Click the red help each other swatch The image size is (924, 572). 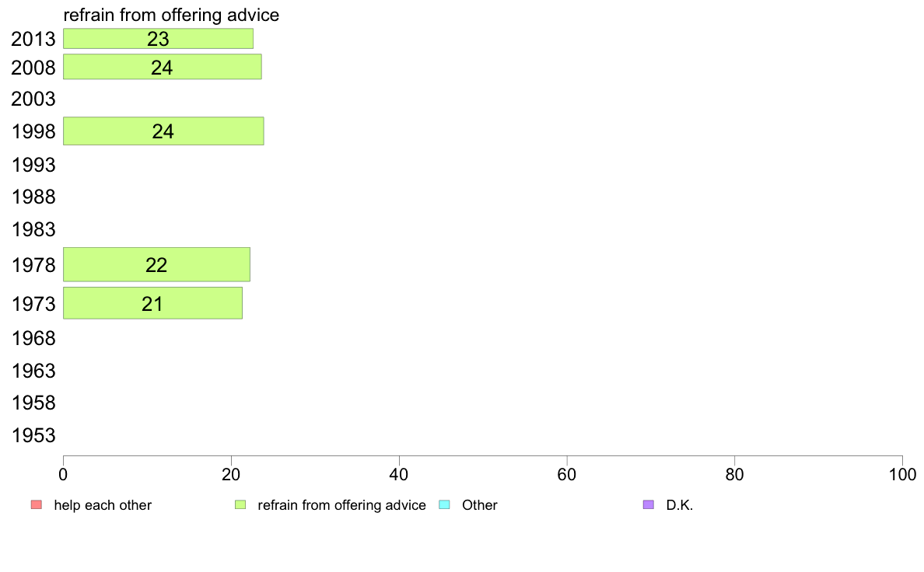point(37,505)
